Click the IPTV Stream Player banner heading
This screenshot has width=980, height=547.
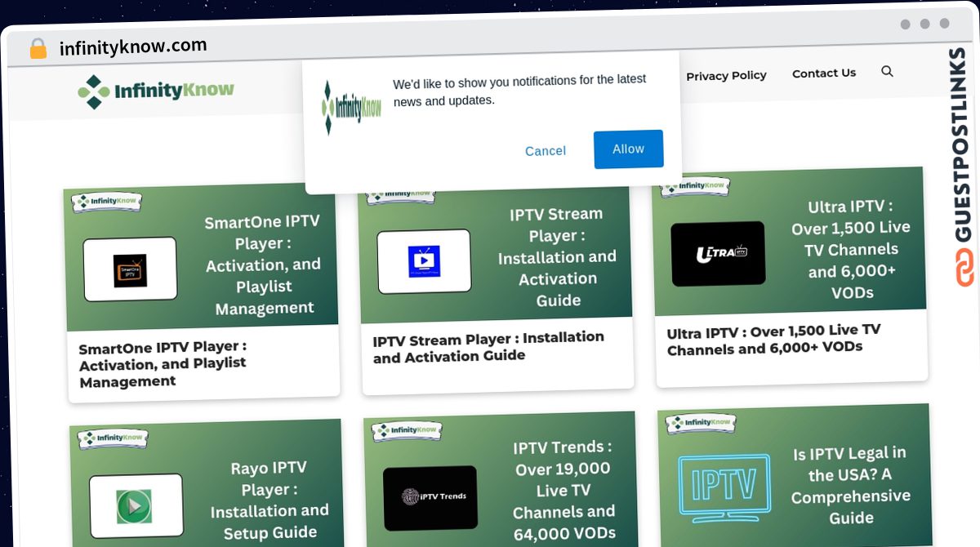click(557, 256)
